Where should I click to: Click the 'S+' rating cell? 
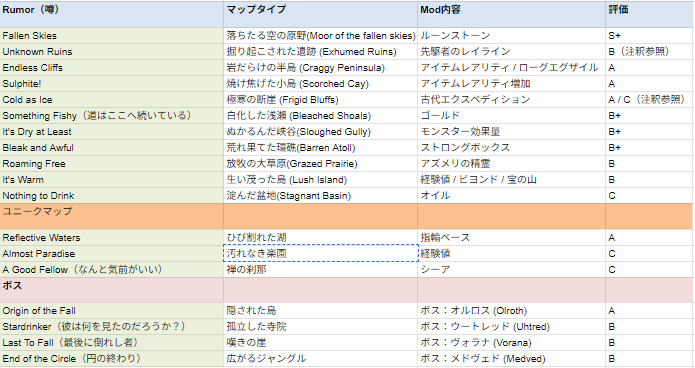650,35
